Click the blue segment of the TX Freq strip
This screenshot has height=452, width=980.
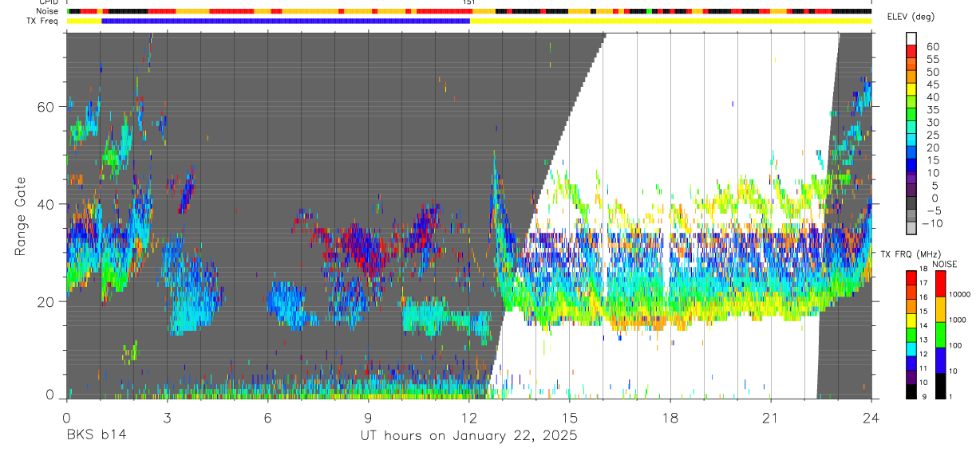click(286, 21)
